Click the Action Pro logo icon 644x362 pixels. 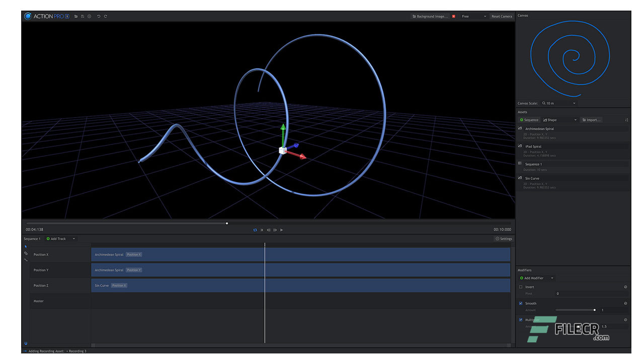tap(28, 16)
